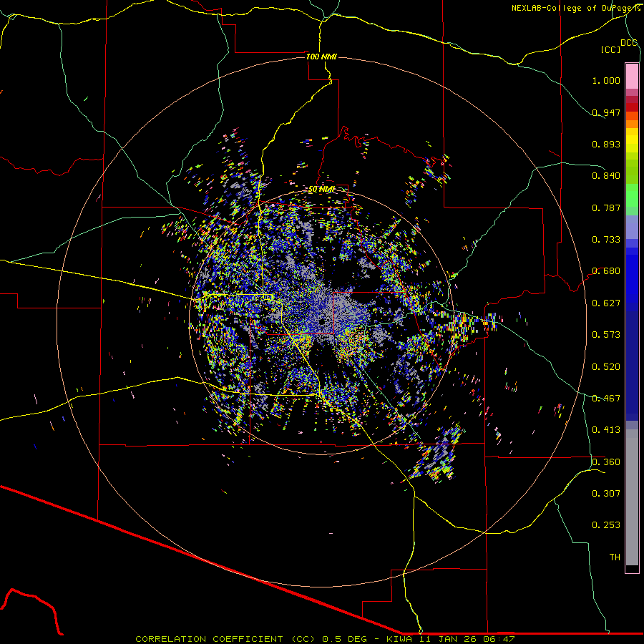Select the 0.787 legend value
This screenshot has height=644, width=644.
click(606, 208)
